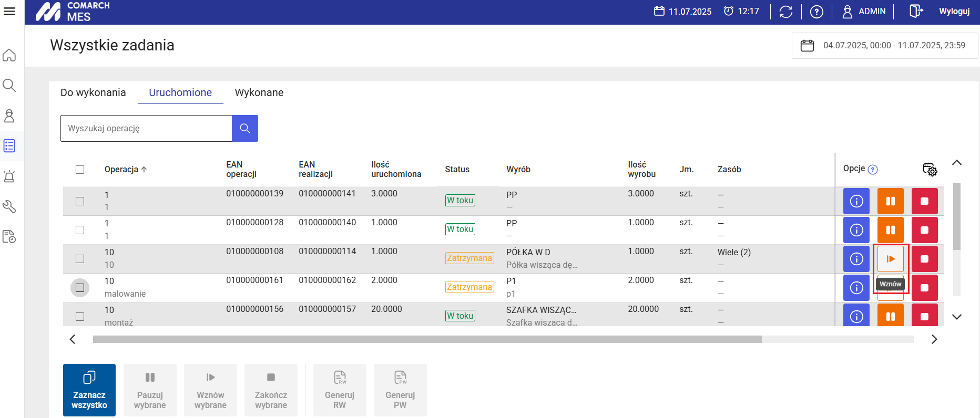Open the help question mark icon
The image size is (980, 418).
(816, 12)
